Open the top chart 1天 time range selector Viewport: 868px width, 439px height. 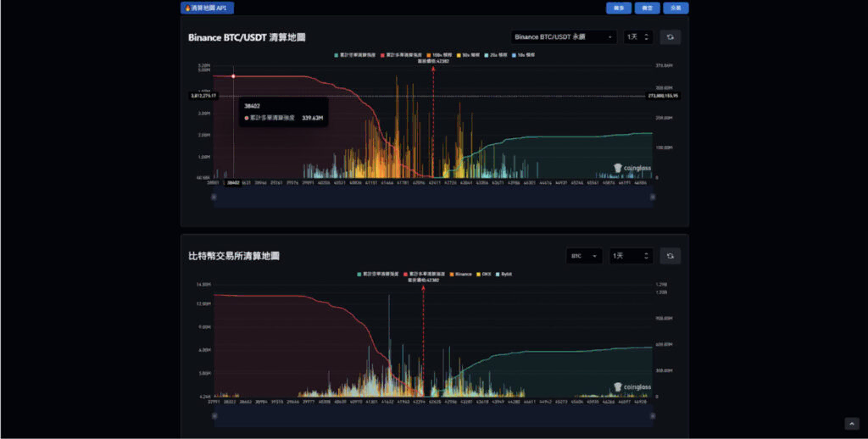point(637,37)
